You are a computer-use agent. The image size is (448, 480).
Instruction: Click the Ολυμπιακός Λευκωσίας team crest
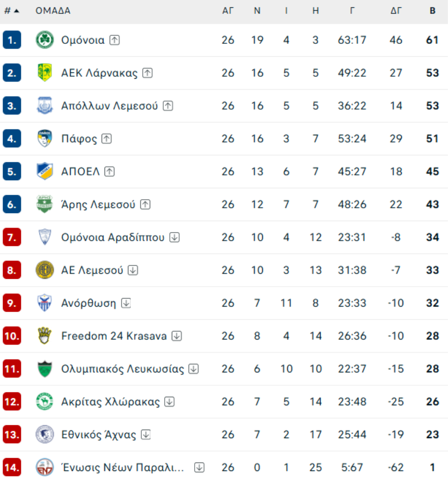(45, 369)
